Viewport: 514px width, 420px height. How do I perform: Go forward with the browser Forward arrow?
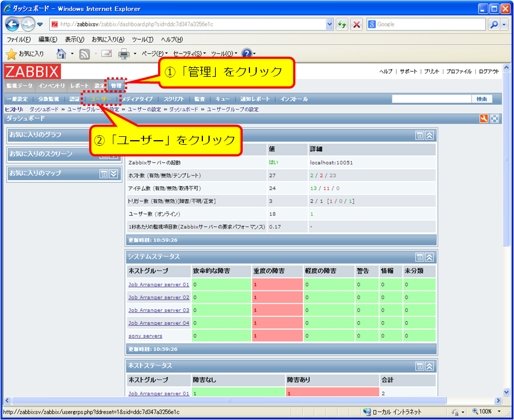[28, 24]
